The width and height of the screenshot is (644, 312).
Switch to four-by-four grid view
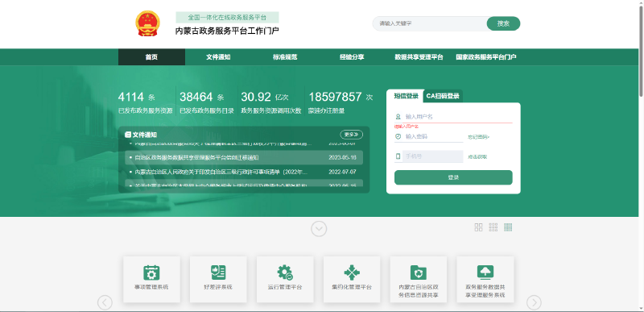point(508,227)
